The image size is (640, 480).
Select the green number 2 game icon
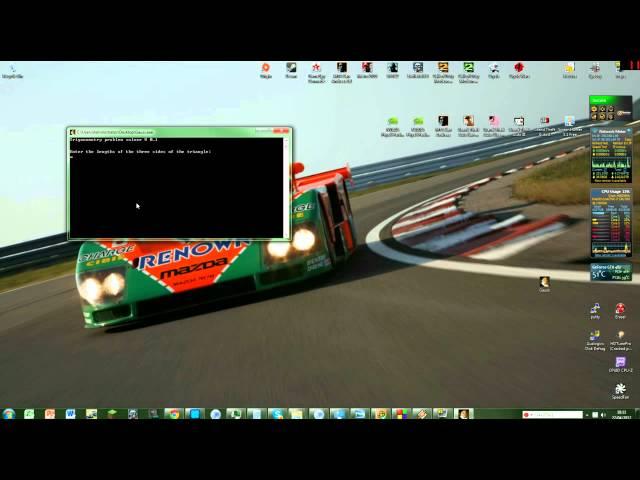(x=469, y=73)
